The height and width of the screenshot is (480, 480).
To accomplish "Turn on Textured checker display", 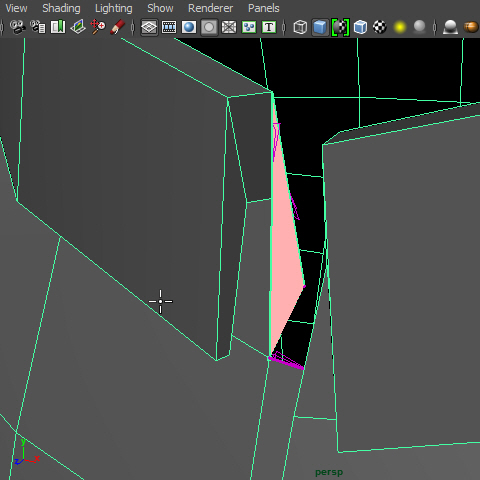I will [380, 27].
